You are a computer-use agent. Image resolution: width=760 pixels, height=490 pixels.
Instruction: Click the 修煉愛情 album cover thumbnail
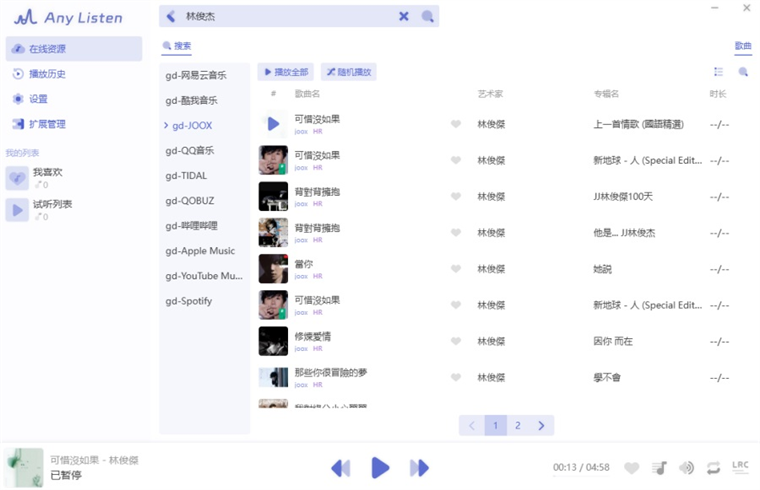(x=273, y=341)
